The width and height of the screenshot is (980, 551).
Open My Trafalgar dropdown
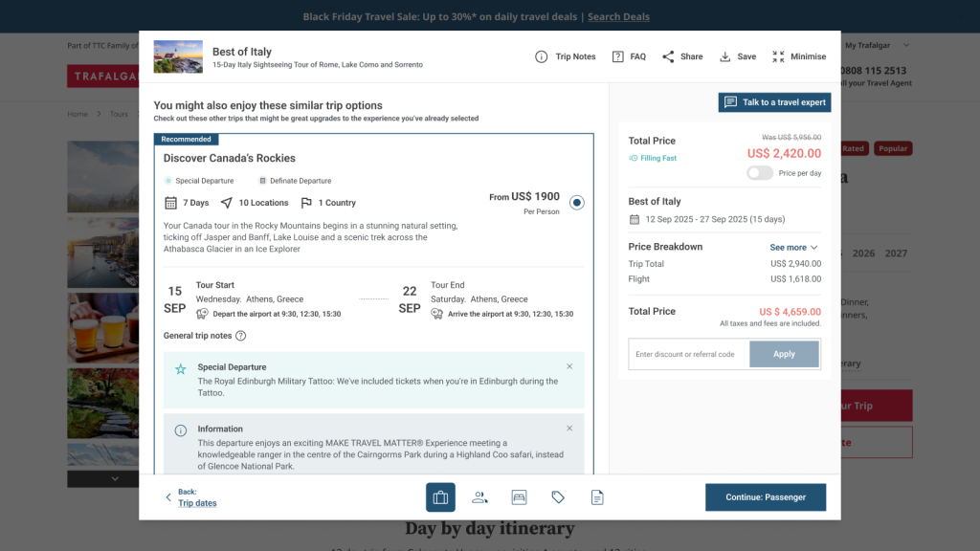(877, 45)
